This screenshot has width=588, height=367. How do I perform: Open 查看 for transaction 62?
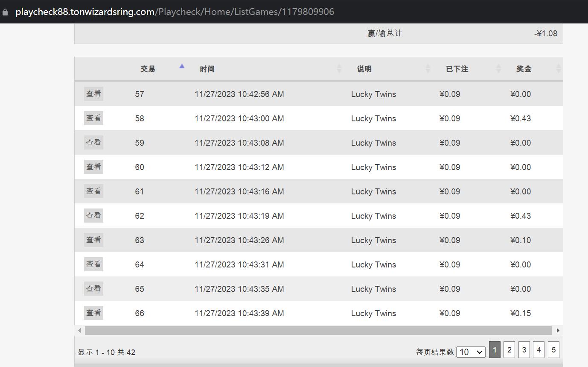click(93, 215)
